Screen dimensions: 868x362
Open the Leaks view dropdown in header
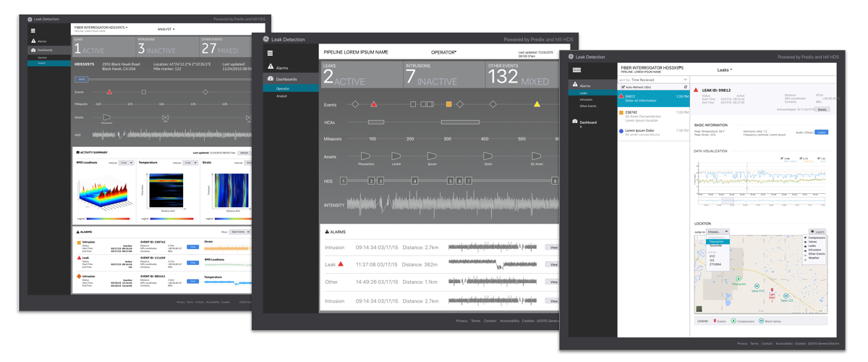[724, 70]
